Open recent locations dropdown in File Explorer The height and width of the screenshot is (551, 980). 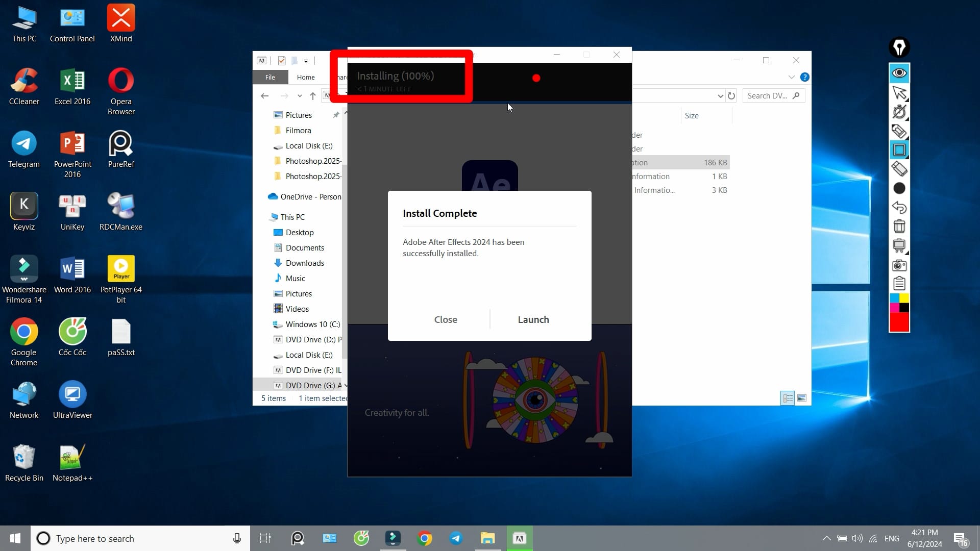point(300,96)
